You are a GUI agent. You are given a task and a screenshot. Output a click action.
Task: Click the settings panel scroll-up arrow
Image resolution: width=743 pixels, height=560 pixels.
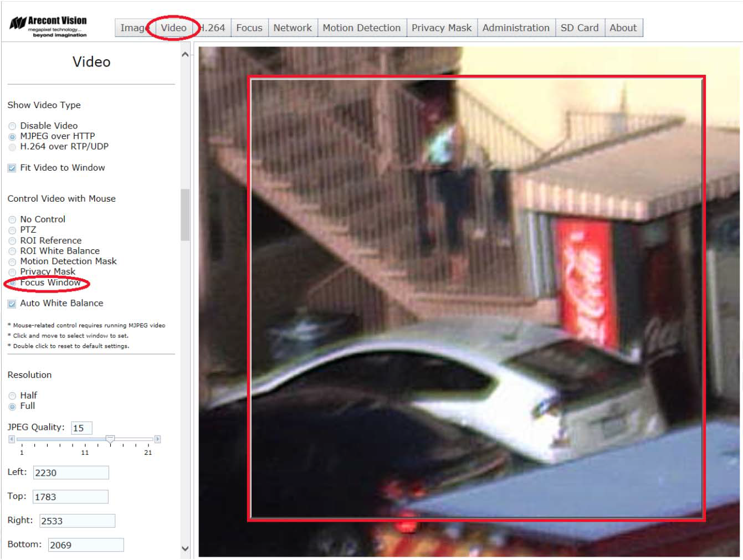tap(185, 54)
